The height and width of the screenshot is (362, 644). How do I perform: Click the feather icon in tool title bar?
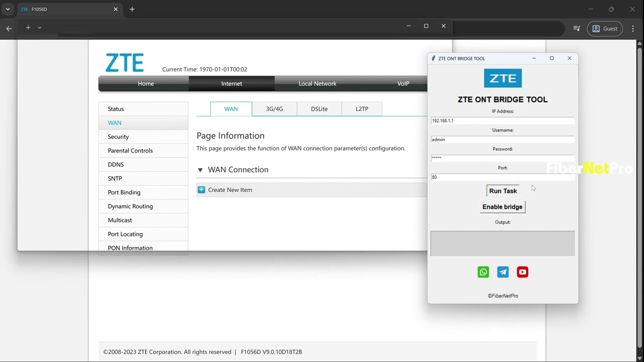coord(434,58)
